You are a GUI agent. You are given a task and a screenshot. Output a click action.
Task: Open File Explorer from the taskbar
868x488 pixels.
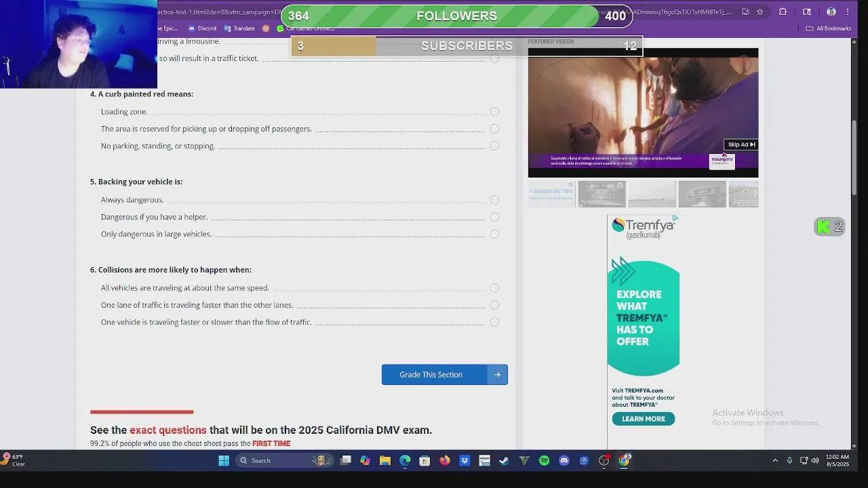pos(385,461)
